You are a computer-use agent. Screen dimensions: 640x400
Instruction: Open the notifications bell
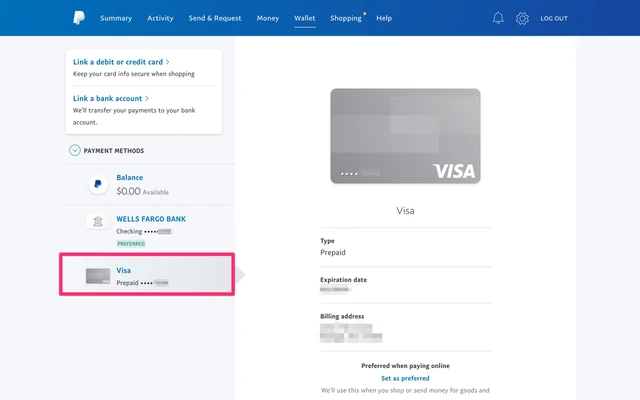pyautogui.click(x=498, y=18)
